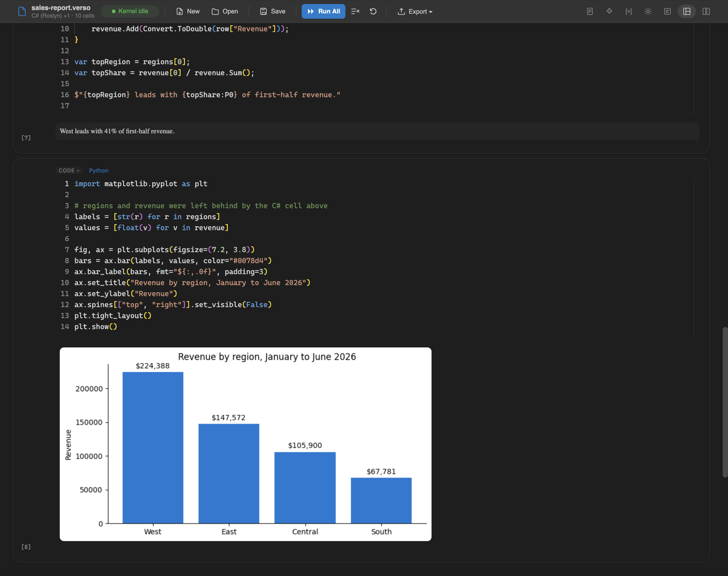Viewport: 728px width, 576px height.
Task: Click the South bar labeled $67,781
Action: tap(381, 501)
